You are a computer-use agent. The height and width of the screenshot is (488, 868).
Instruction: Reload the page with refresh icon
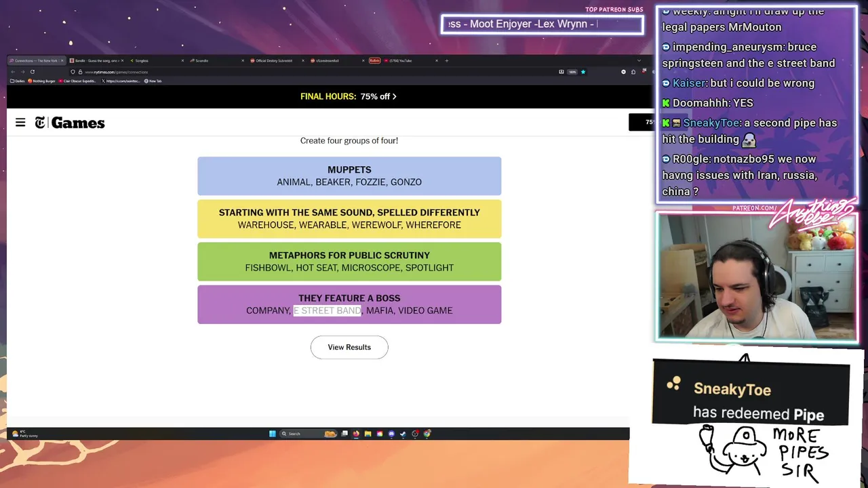[33, 72]
